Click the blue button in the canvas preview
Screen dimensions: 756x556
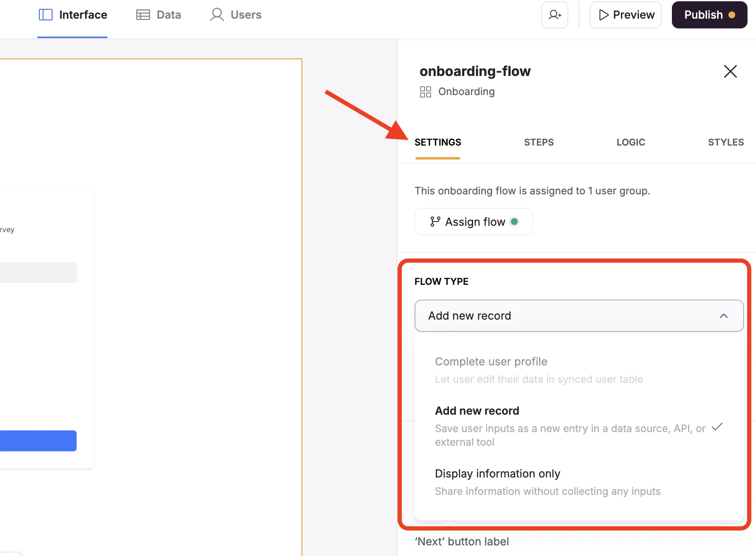tap(38, 441)
